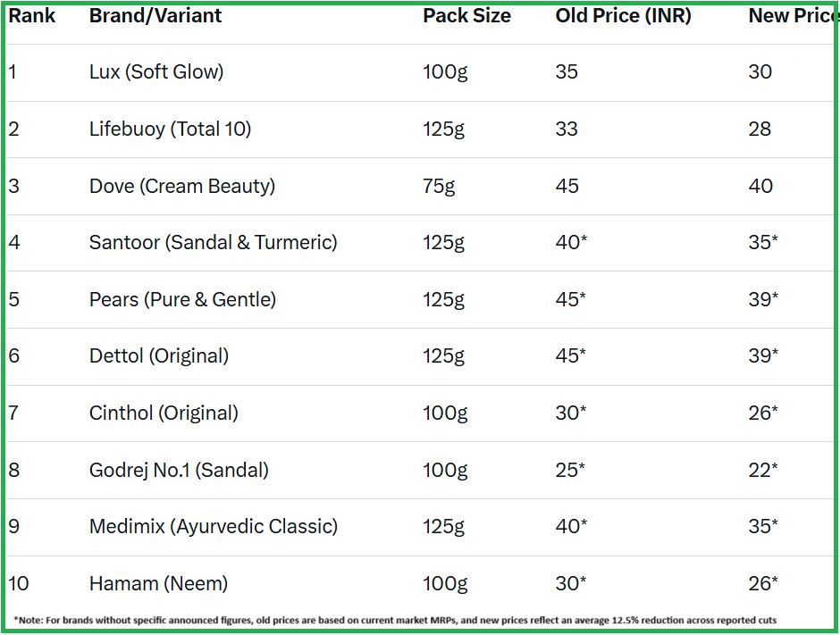
Task: Select the Medimix (Ayurvedic Classic) cell
Action: tap(214, 527)
